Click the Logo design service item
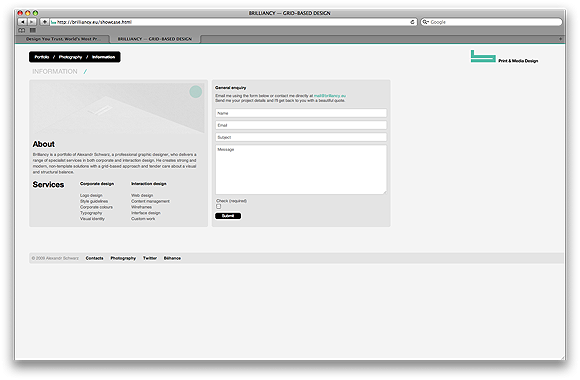This screenshot has width=580, height=380. pyautogui.click(x=91, y=195)
